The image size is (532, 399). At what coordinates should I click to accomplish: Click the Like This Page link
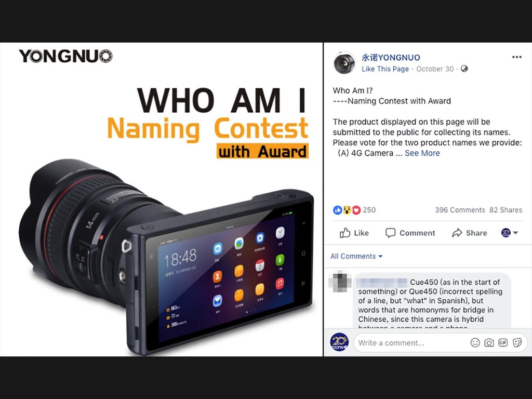[x=385, y=69]
